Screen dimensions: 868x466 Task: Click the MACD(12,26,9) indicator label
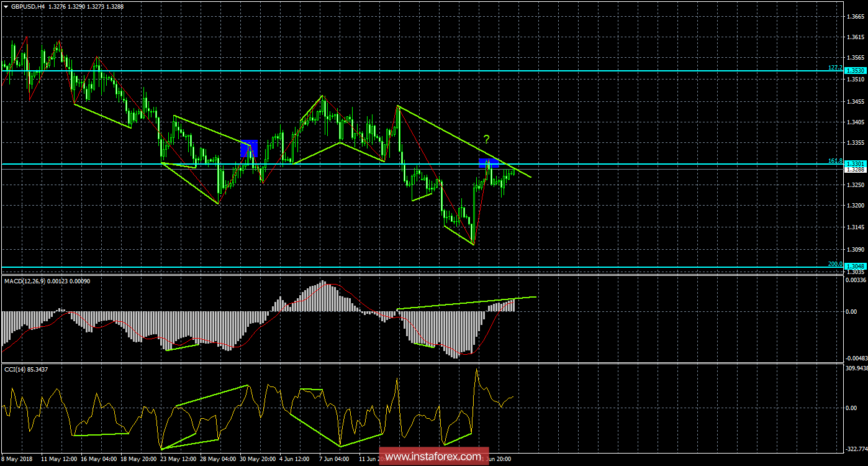[24, 281]
